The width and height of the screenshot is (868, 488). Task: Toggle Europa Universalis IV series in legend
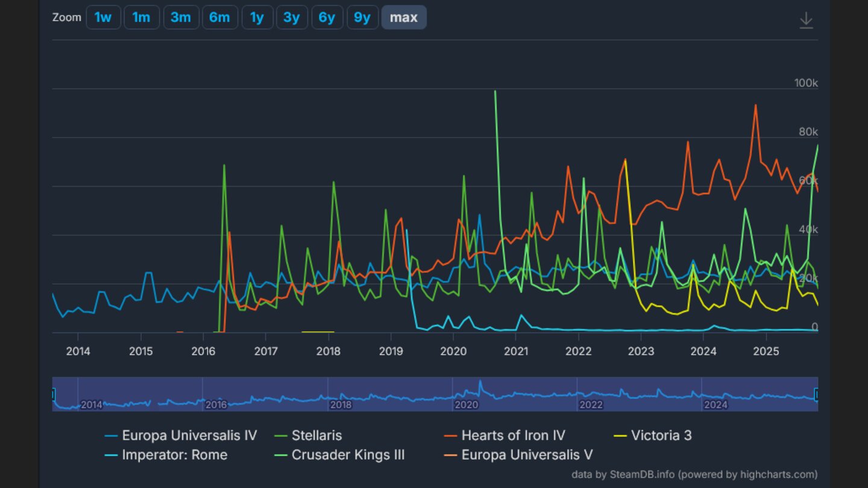(189, 435)
